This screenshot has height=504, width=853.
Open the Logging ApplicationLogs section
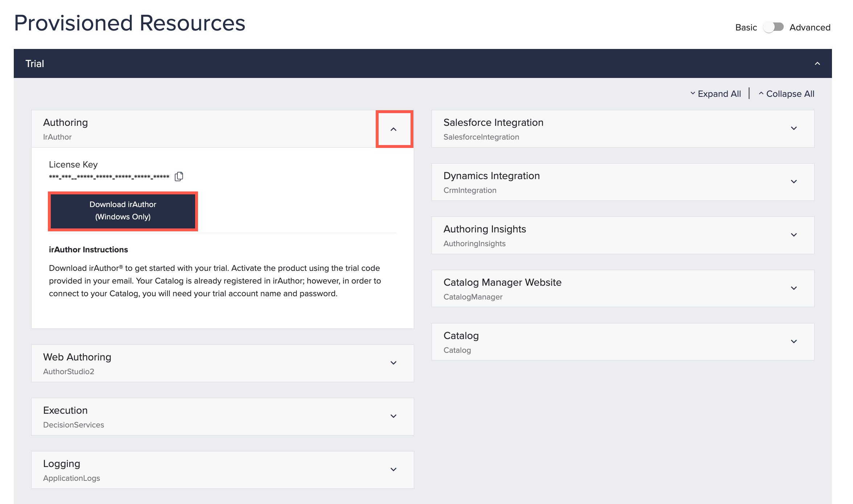(393, 470)
